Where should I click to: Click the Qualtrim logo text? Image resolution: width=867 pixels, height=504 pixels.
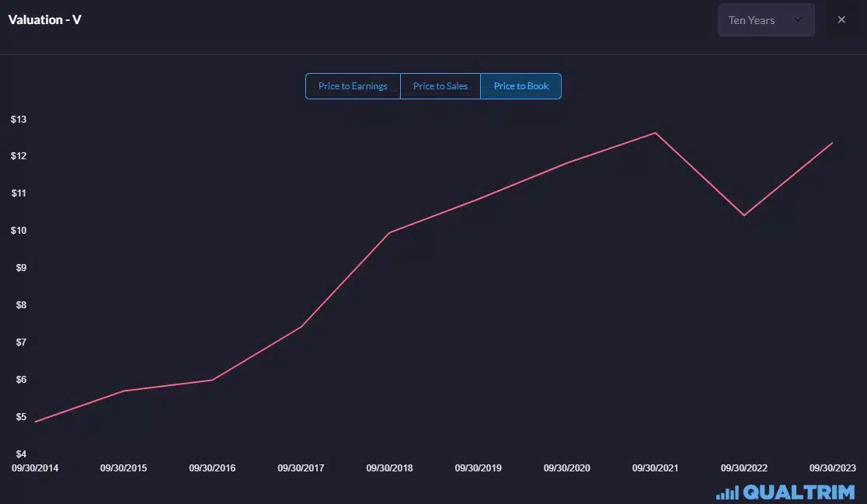pyautogui.click(x=800, y=492)
